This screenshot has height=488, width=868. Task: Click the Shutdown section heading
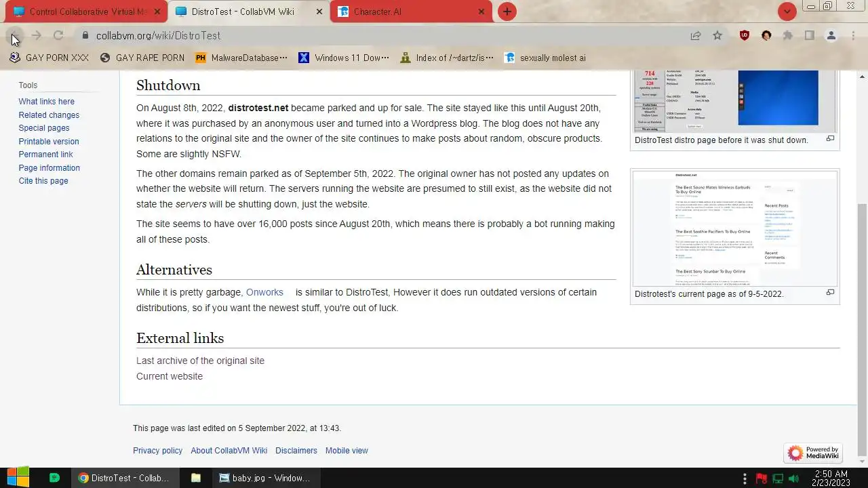[x=168, y=85]
